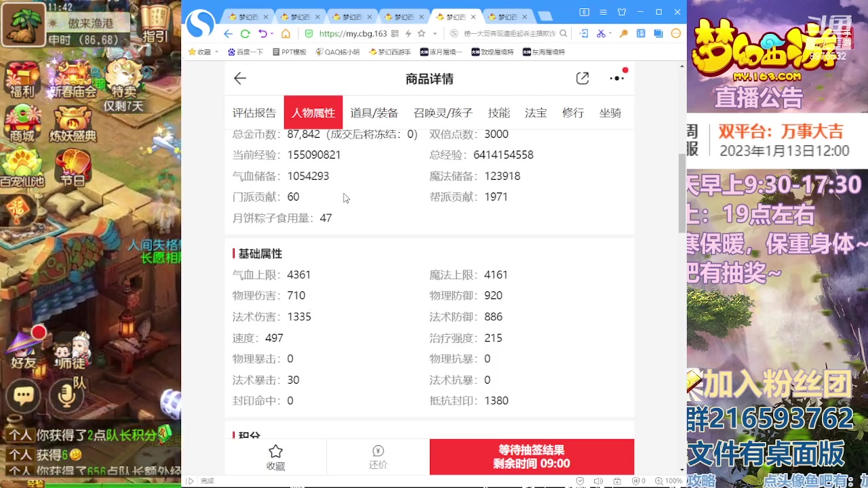Open the browser skin shirt icon
The width and height of the screenshot is (868, 488).
point(622,12)
